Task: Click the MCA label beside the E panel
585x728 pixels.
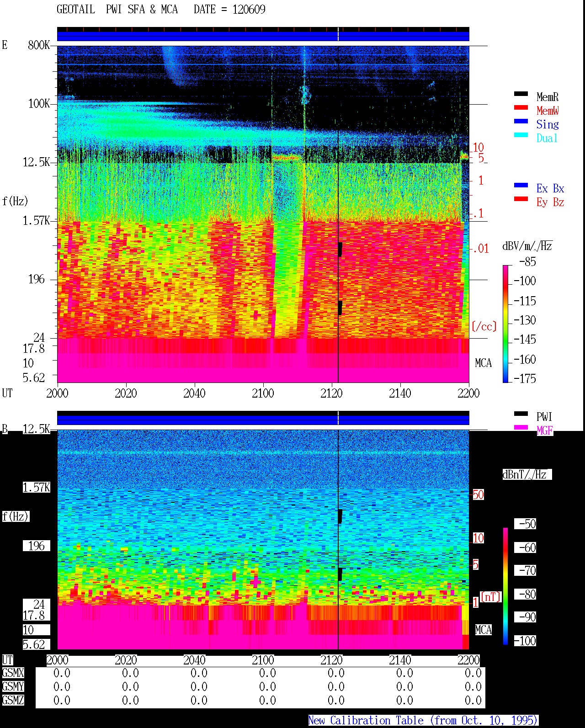Action: tap(483, 363)
